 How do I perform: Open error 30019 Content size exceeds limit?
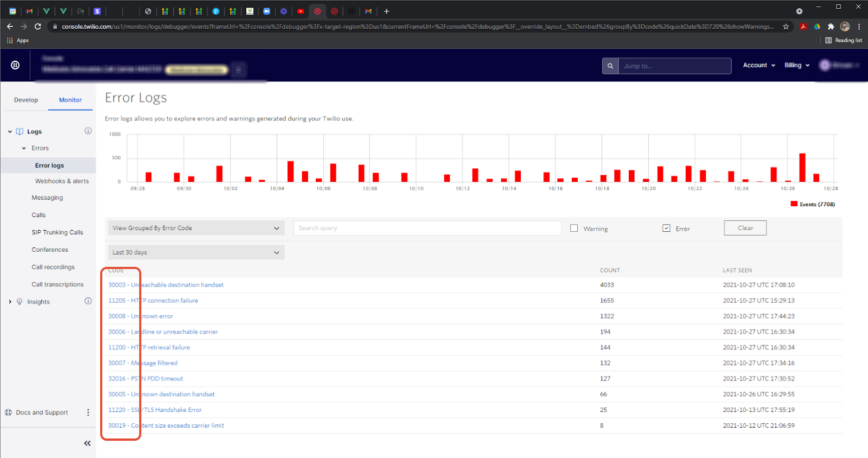(166, 426)
